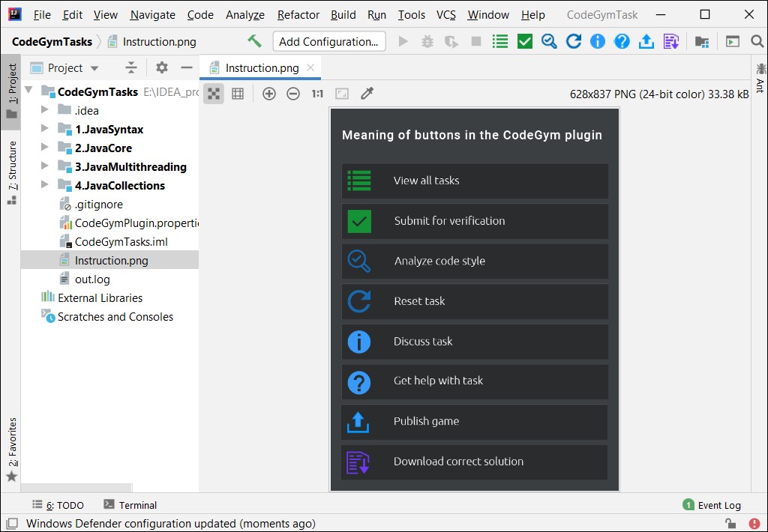Open the File menu

(42, 15)
